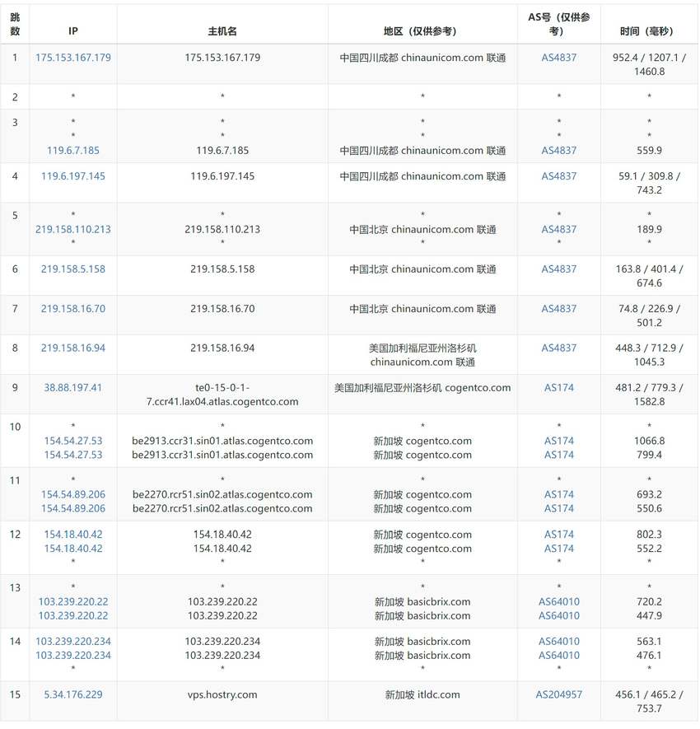
Task: Open 154.54.89.206 IP link beside time 693.2
Action: (x=73, y=494)
